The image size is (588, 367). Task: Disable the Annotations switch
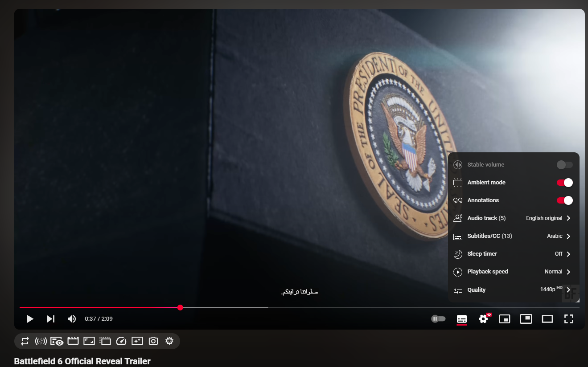(x=565, y=200)
